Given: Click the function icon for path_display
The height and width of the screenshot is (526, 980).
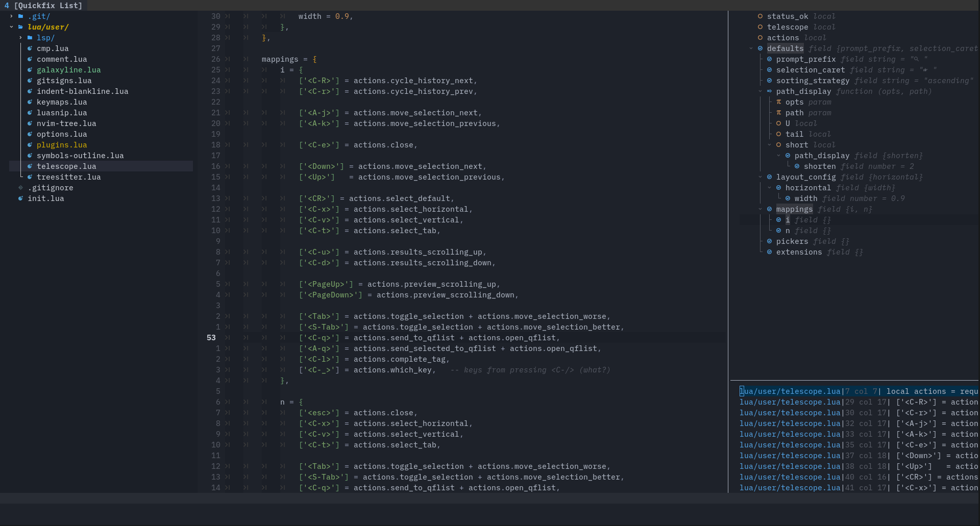Looking at the screenshot, I should tap(769, 91).
